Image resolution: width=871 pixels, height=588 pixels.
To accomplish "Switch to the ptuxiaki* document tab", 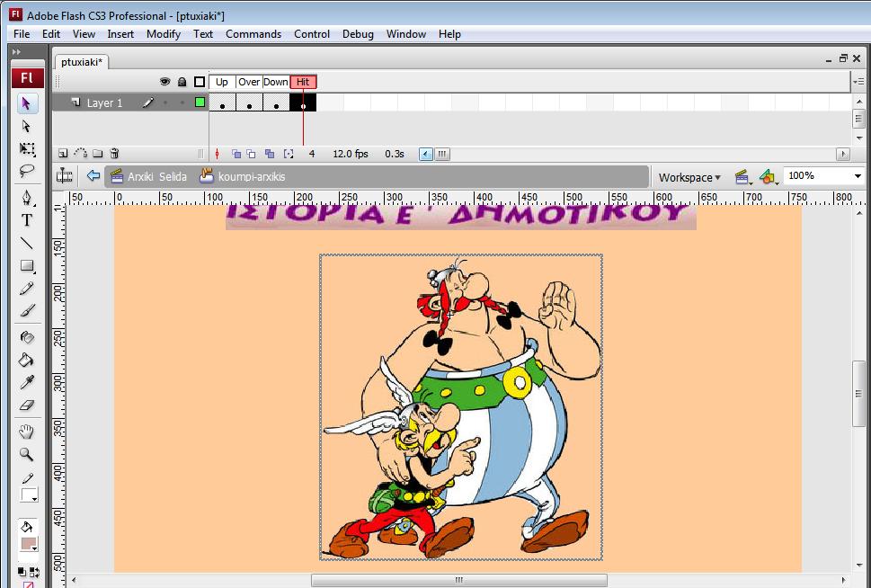I will (82, 62).
